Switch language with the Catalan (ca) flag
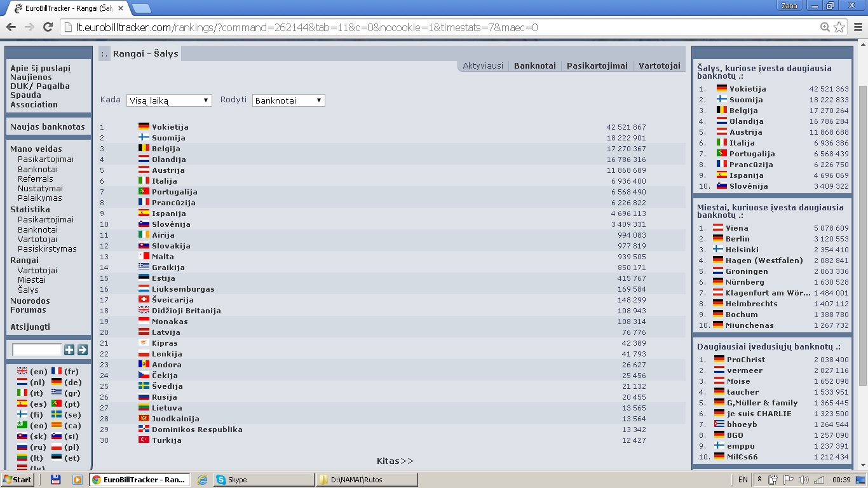The image size is (868, 488). coord(57,426)
